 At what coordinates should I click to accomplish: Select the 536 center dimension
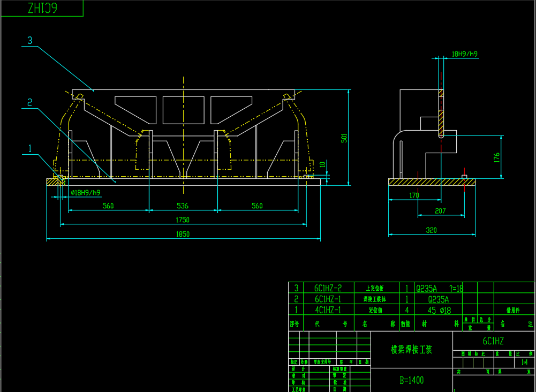[x=183, y=206]
